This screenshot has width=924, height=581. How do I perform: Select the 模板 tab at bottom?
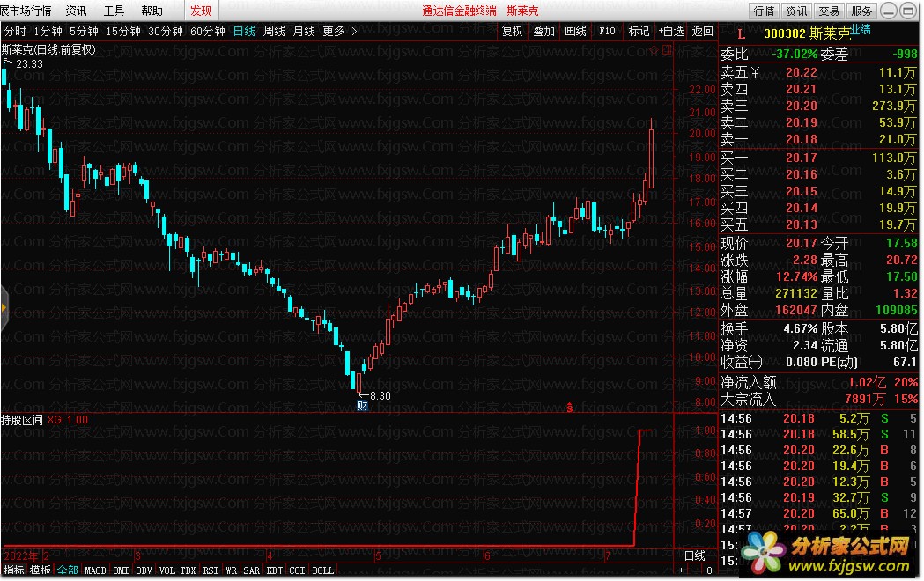point(40,570)
